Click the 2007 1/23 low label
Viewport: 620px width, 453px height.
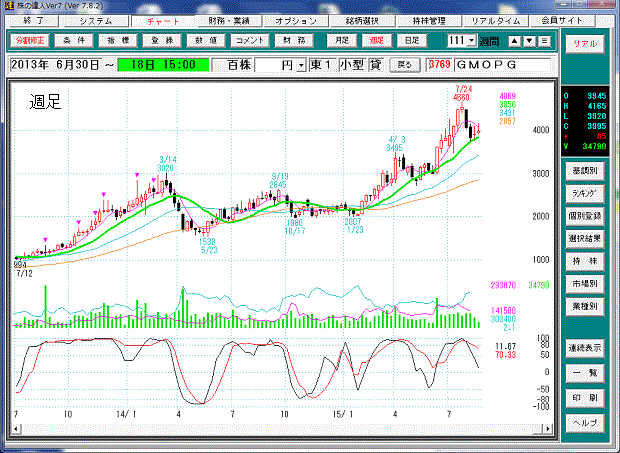[x=354, y=226]
